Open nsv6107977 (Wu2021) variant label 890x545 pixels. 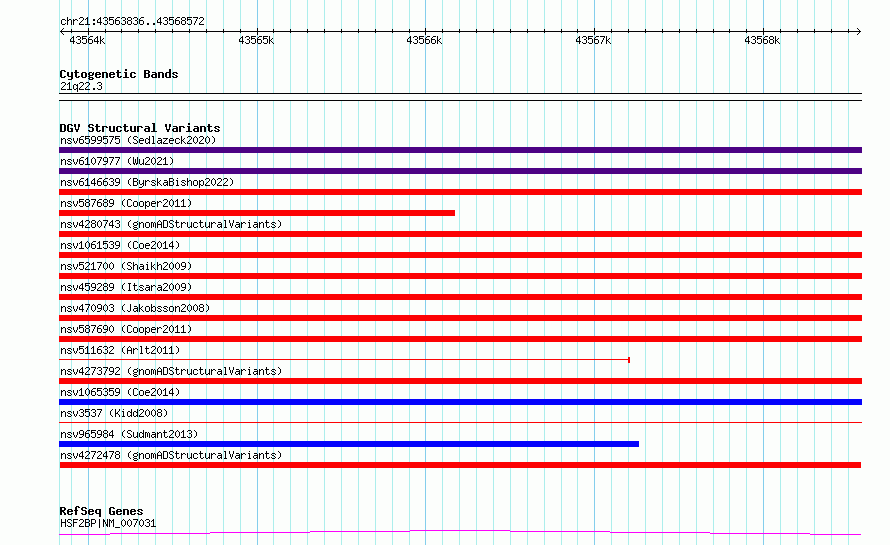117,161
